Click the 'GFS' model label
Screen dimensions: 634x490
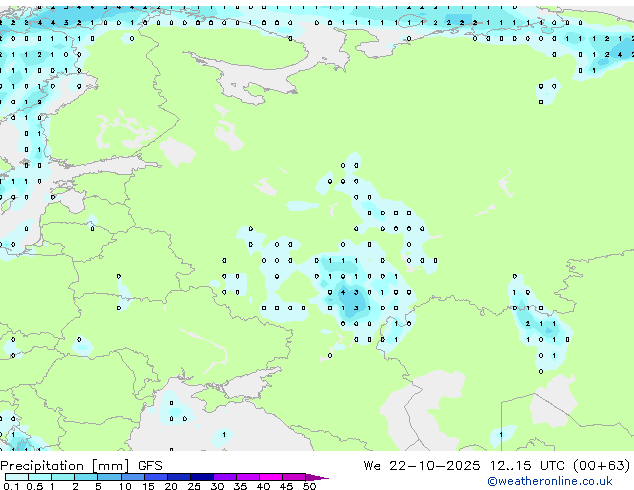coord(150,466)
